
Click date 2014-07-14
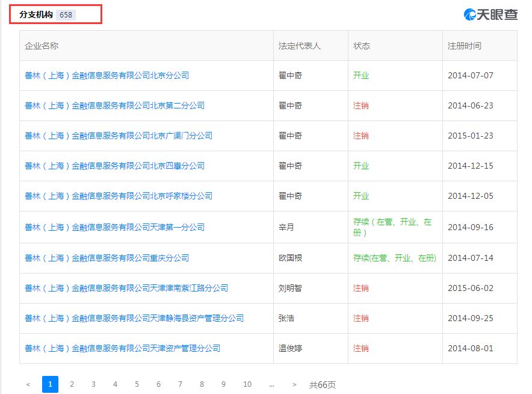point(470,258)
